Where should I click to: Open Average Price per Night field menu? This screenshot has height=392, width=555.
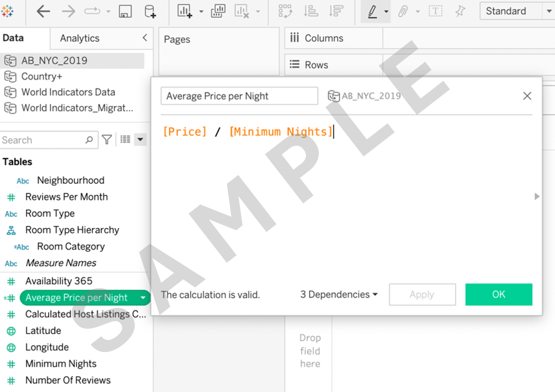pyautogui.click(x=143, y=298)
